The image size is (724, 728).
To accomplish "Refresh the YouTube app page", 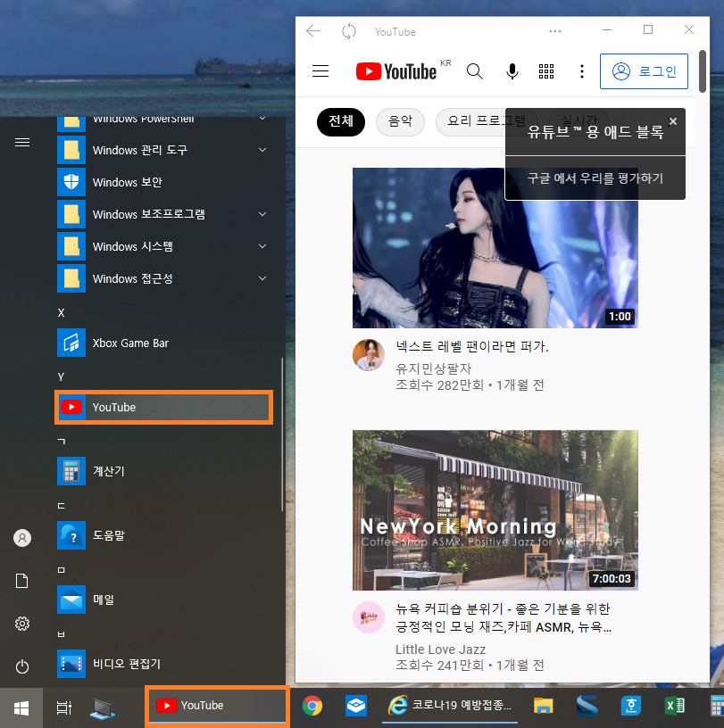I will click(348, 31).
